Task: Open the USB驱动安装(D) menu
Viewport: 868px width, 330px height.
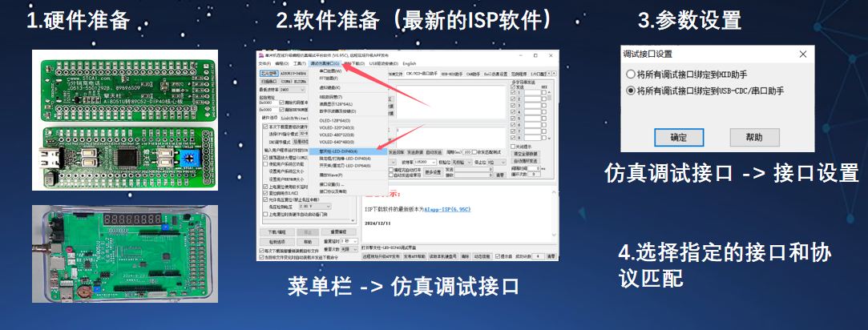Action: point(384,63)
